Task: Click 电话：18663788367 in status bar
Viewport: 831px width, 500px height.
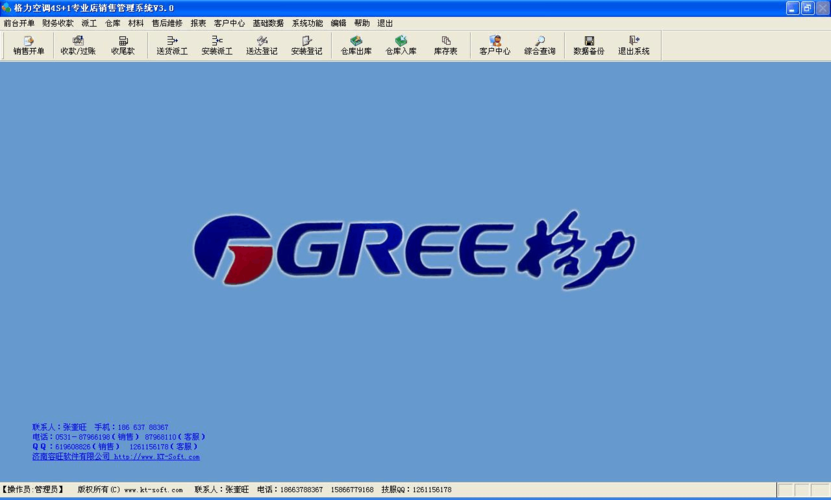Action: 290,489
